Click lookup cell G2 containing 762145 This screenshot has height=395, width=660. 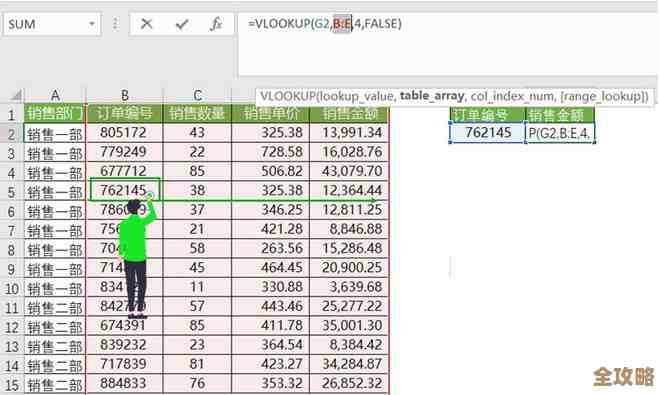(x=488, y=133)
